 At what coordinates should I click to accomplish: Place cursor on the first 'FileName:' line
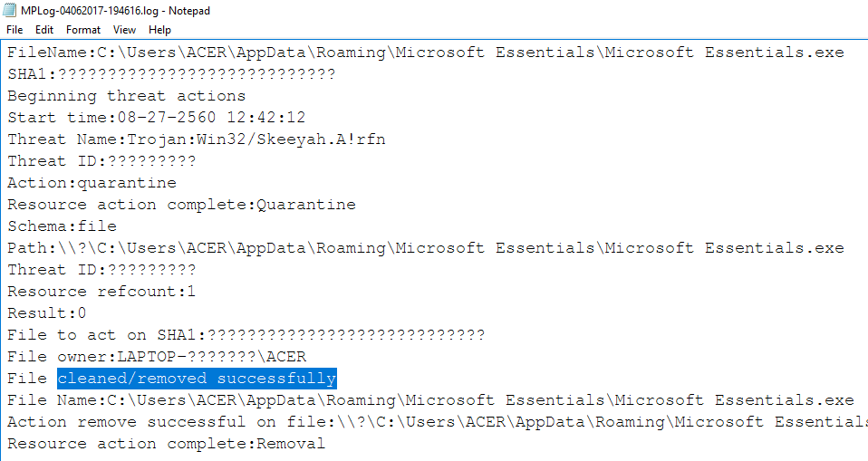(x=425, y=53)
